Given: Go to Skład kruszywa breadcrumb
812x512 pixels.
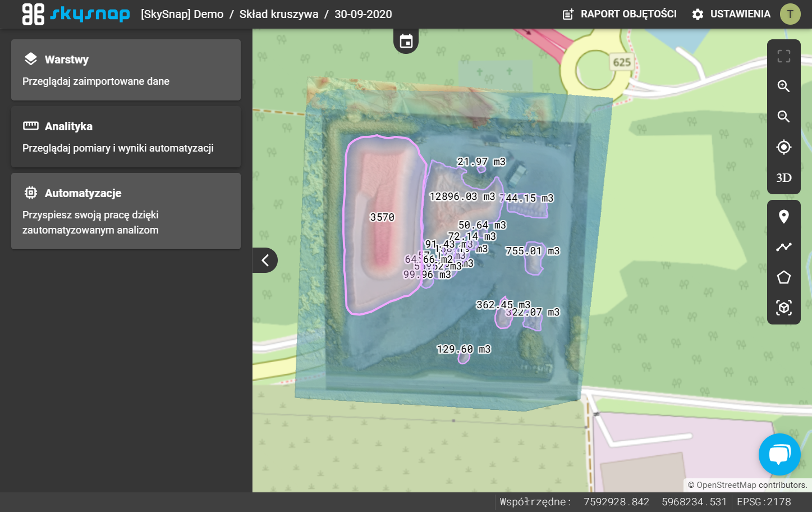Looking at the screenshot, I should point(279,14).
